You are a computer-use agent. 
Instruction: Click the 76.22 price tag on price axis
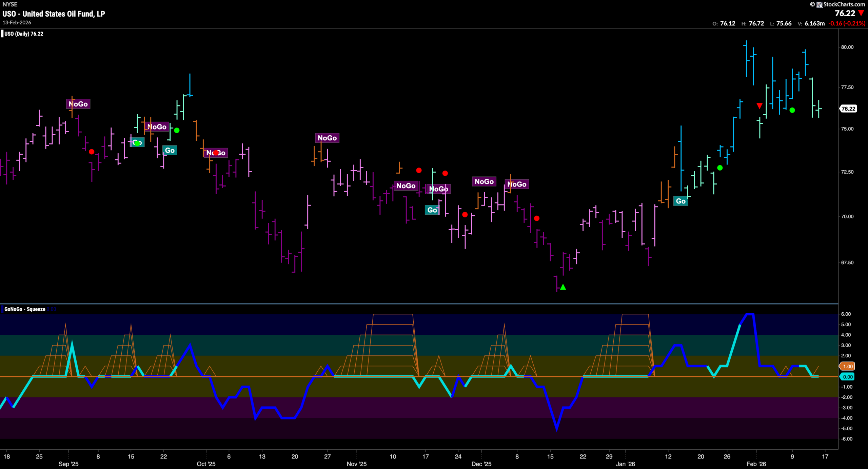pos(848,109)
